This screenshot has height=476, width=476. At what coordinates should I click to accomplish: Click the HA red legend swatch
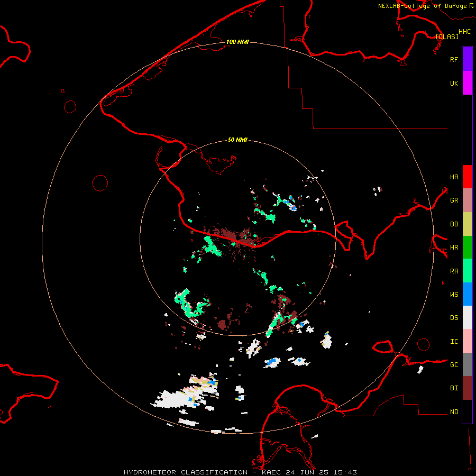tap(467, 177)
